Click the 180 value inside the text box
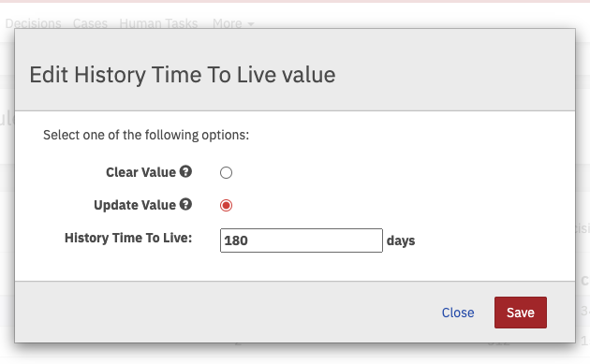590x364 pixels. tap(236, 240)
